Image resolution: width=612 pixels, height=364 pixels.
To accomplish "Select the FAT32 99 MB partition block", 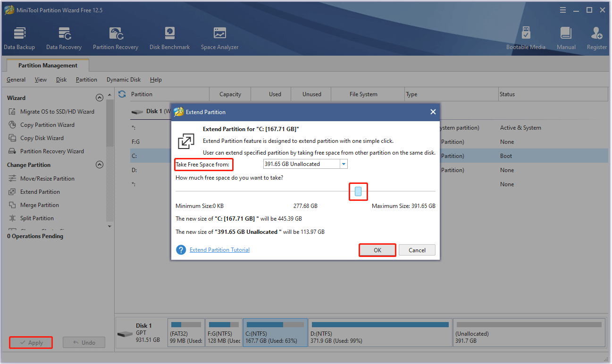I will [186, 333].
